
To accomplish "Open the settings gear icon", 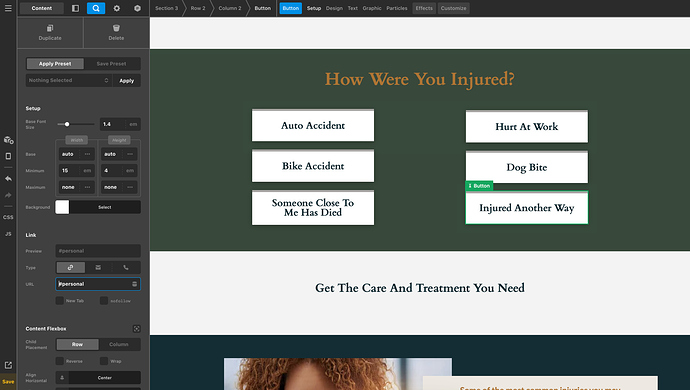I will [117, 8].
